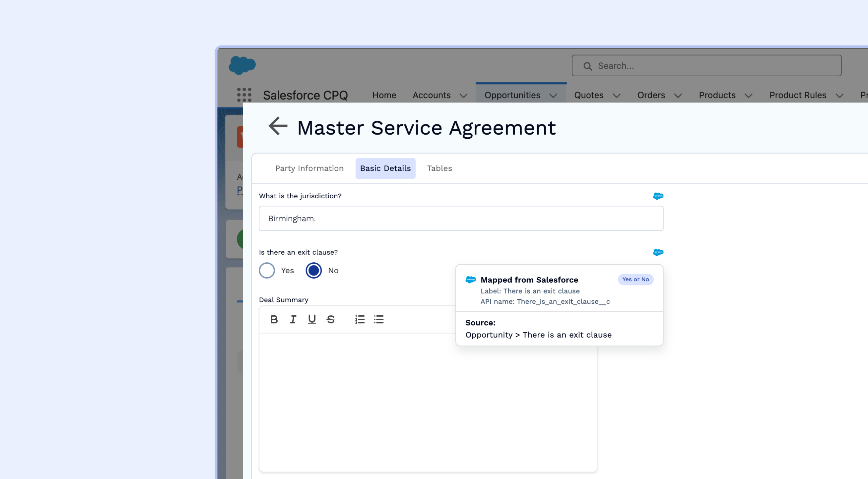Click the Salesforce cloud logo
The image size is (868, 479).
point(242,65)
